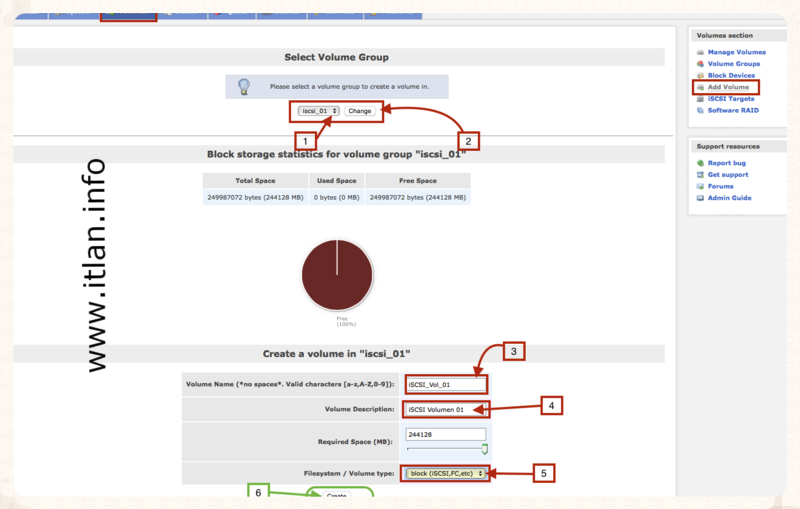Click the Required Space (MB) field

[x=446, y=435]
